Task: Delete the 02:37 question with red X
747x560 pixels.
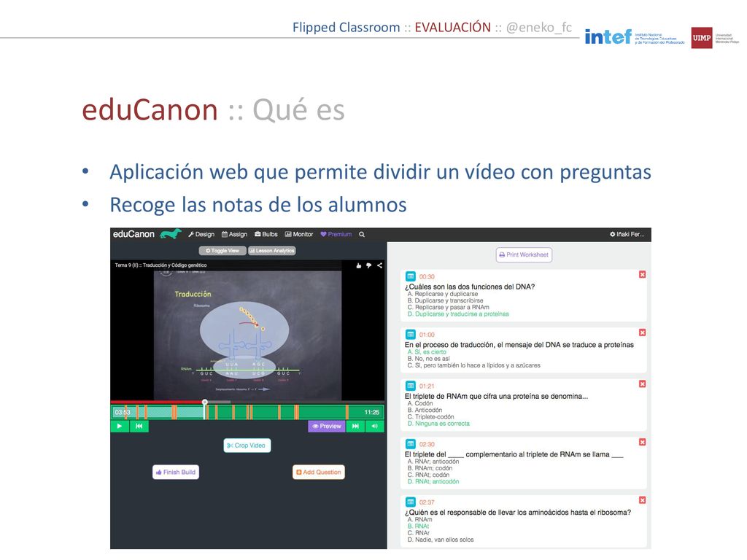Action: (x=642, y=500)
